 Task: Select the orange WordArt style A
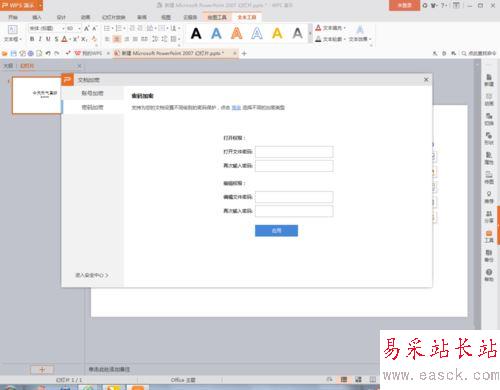[x=237, y=33]
